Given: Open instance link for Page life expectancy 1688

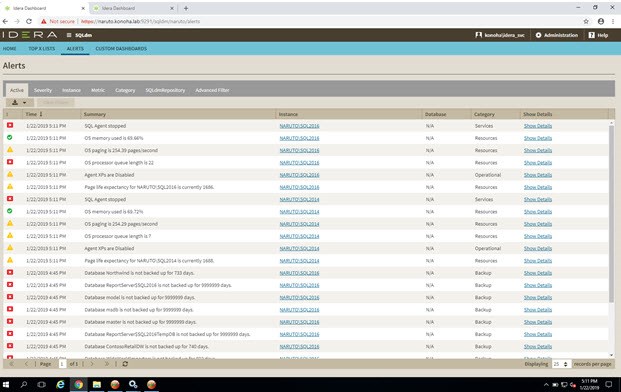Looking at the screenshot, I should click(299, 261).
